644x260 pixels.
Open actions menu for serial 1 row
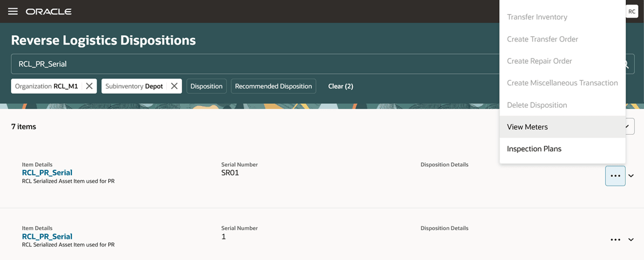point(615,240)
